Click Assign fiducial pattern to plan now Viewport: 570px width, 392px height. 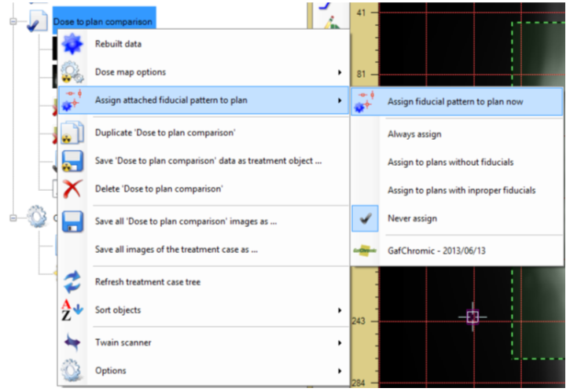point(457,101)
